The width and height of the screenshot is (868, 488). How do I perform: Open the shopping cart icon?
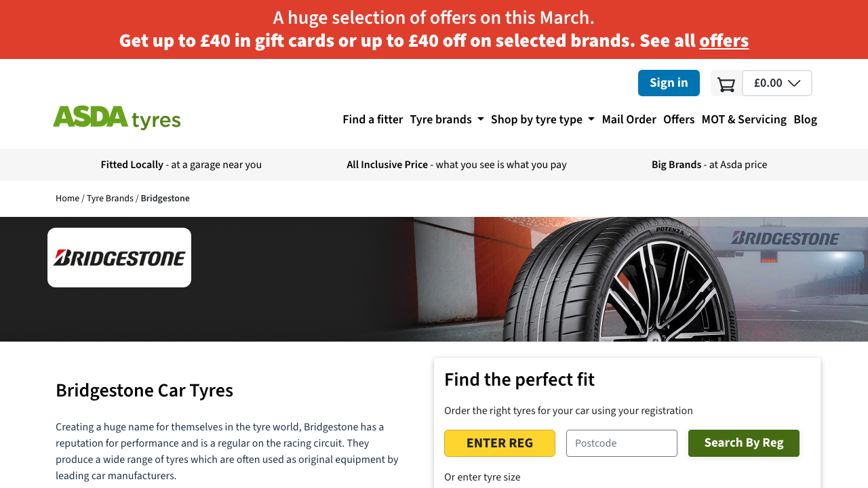point(726,83)
